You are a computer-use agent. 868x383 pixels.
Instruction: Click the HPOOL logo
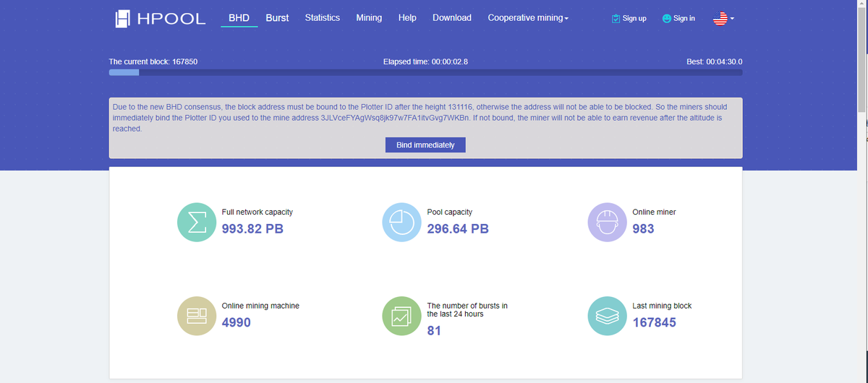point(161,19)
